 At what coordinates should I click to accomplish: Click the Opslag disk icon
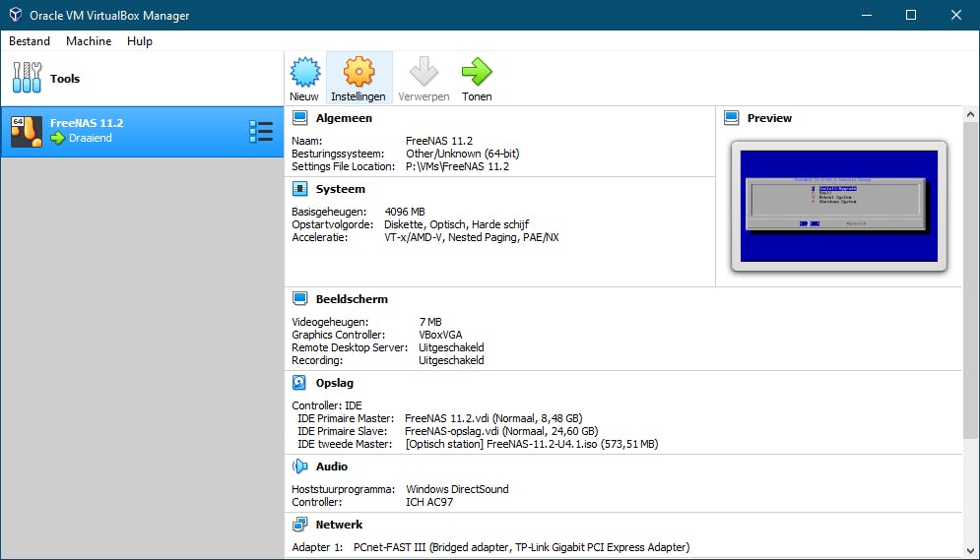coord(299,382)
